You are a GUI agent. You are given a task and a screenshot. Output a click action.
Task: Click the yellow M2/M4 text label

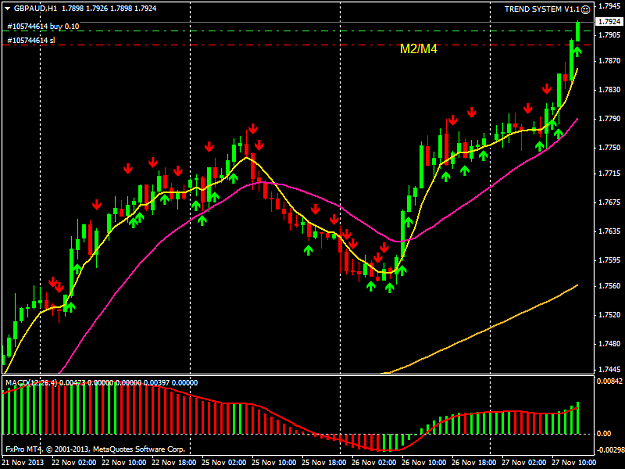[x=419, y=49]
